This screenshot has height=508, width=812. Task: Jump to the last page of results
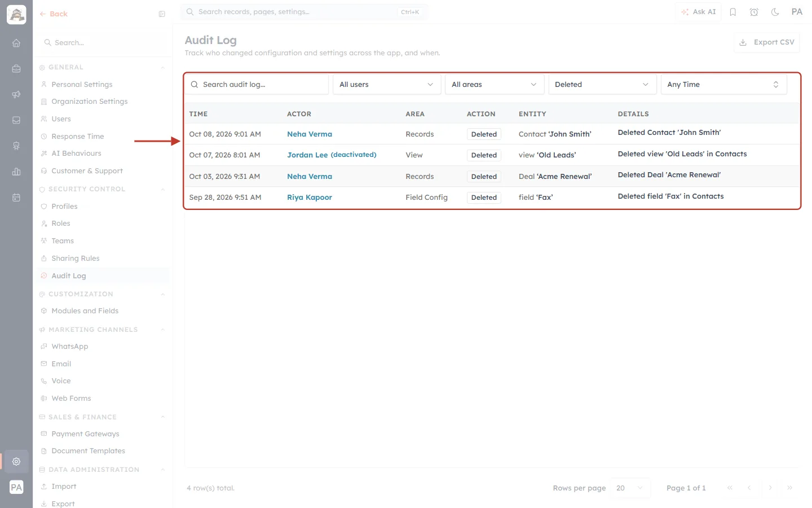pyautogui.click(x=790, y=488)
